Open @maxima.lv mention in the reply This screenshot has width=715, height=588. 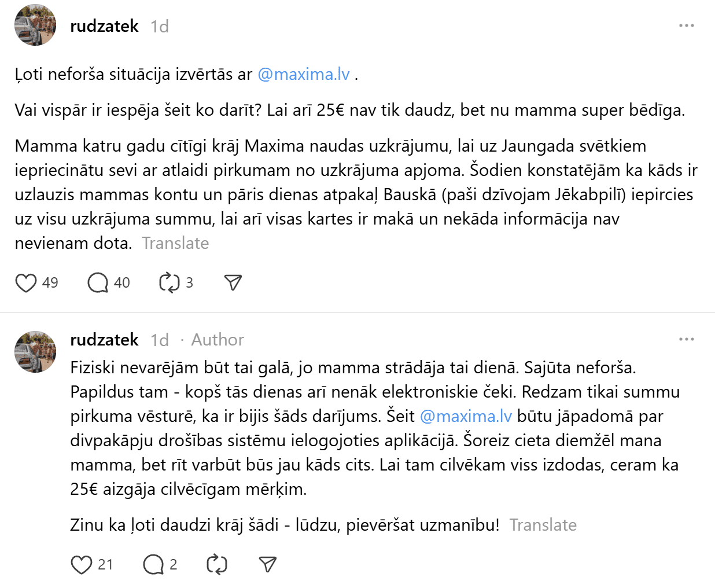466,417
